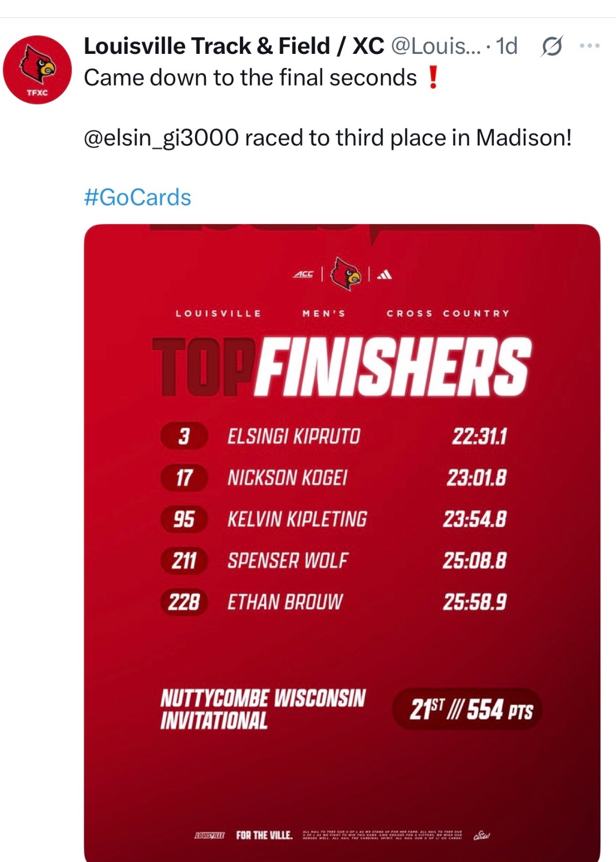Image resolution: width=616 pixels, height=862 pixels.
Task: Click the Go Cards script icon
Action: coord(481,836)
